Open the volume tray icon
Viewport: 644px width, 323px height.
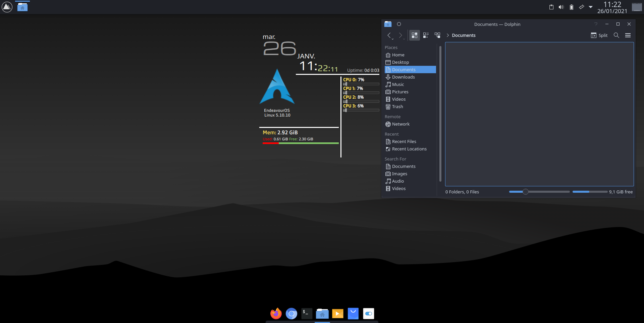click(x=561, y=7)
